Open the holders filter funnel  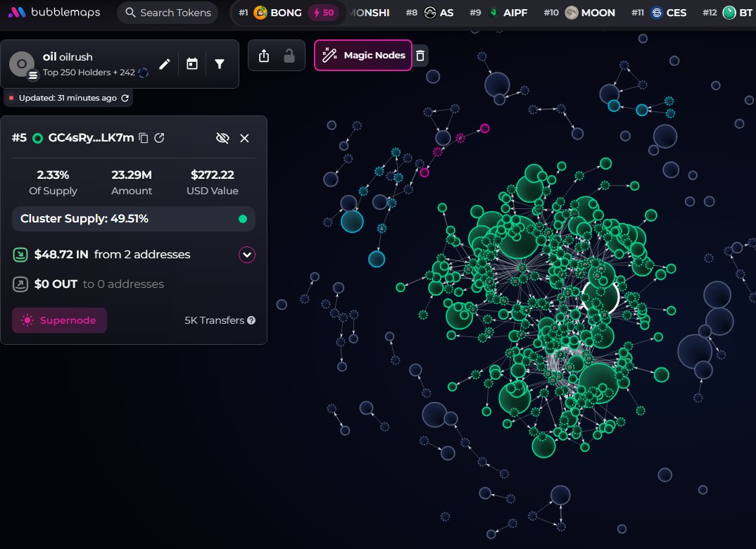pyautogui.click(x=220, y=64)
